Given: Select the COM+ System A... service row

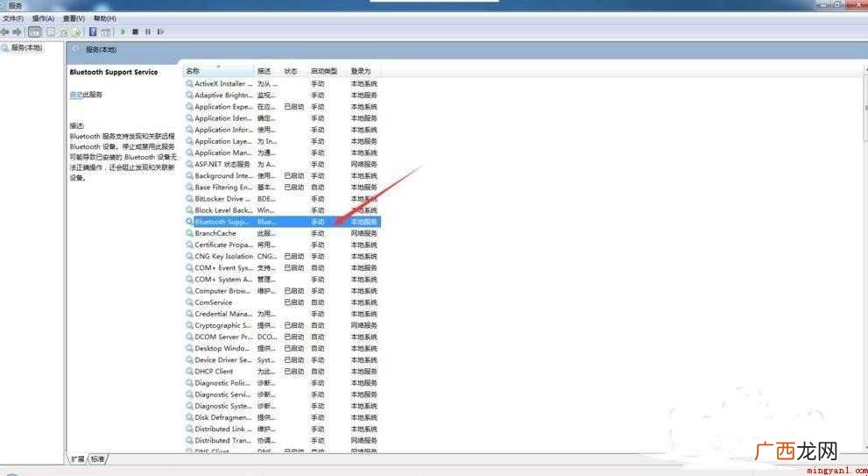Looking at the screenshot, I should pos(282,280).
